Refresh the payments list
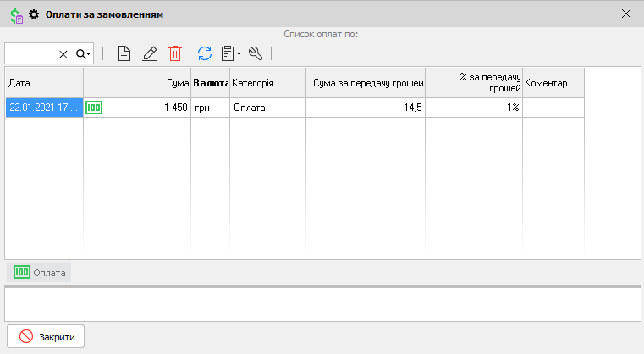 (204, 53)
